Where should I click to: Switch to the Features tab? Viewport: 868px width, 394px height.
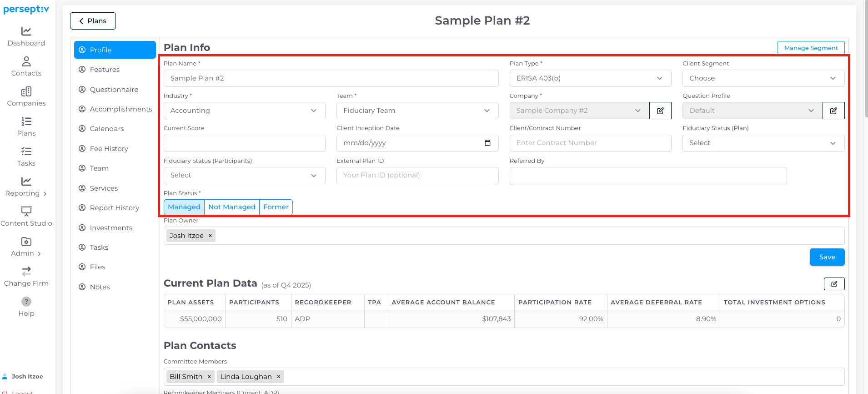(x=115, y=70)
